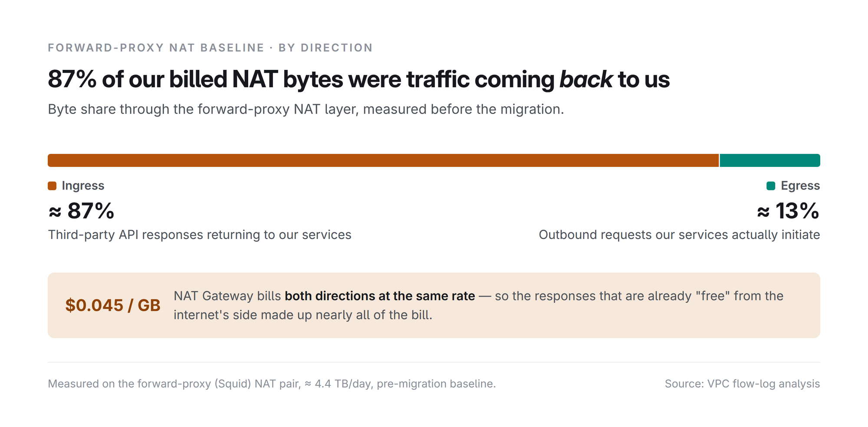Click the Egress legend label

(800, 186)
